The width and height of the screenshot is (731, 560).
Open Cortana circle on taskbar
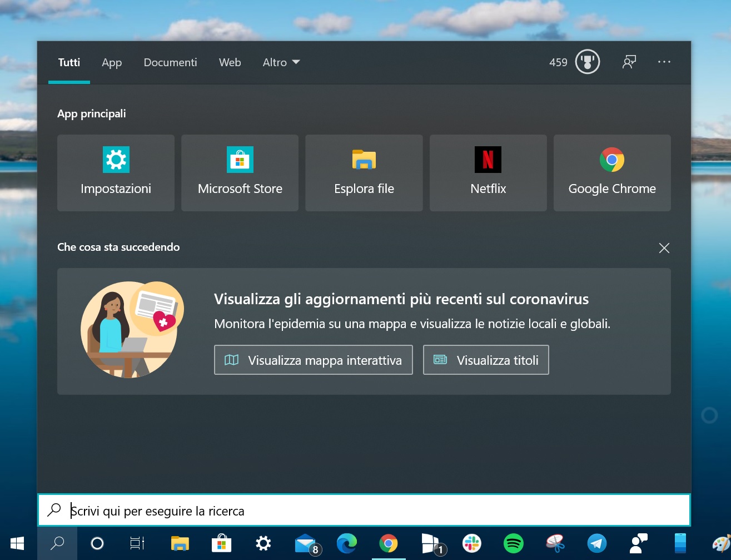pos(97,543)
